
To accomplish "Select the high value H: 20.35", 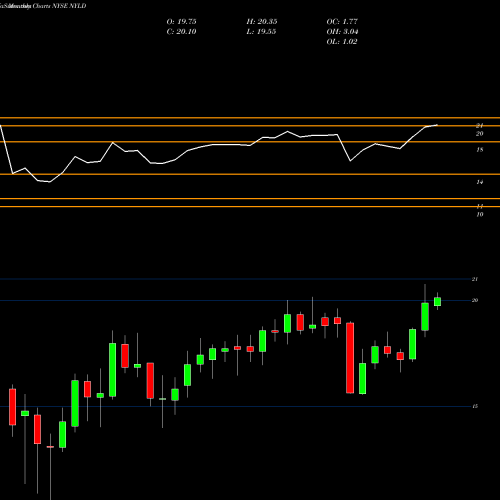I will pyautogui.click(x=262, y=22).
